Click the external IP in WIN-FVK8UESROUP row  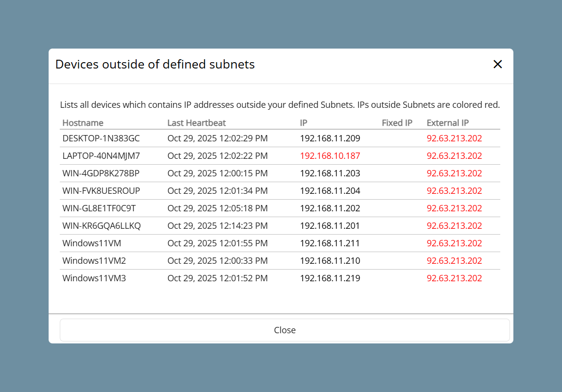454,191
